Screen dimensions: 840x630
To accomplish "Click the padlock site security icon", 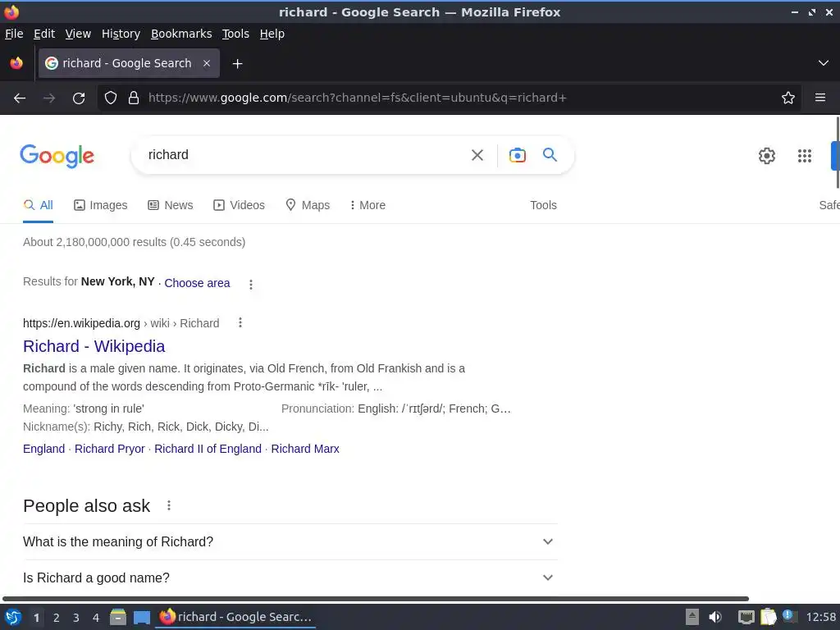I will coord(134,98).
